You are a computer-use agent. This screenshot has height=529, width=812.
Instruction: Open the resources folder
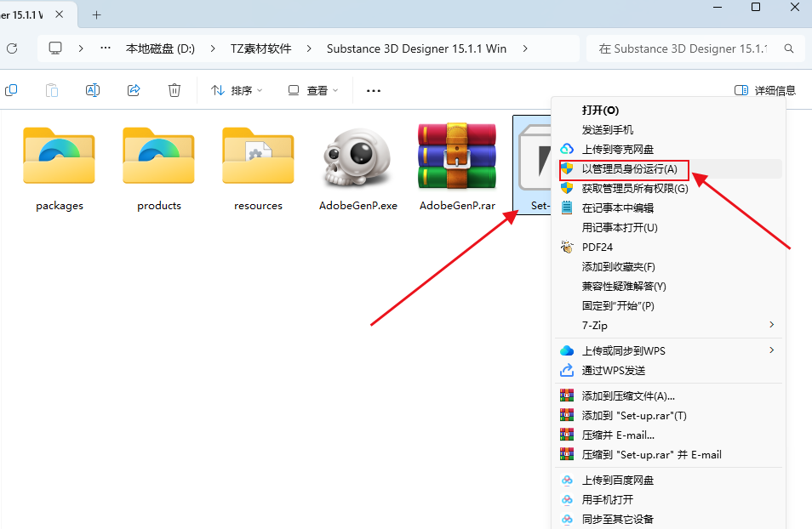coord(259,169)
